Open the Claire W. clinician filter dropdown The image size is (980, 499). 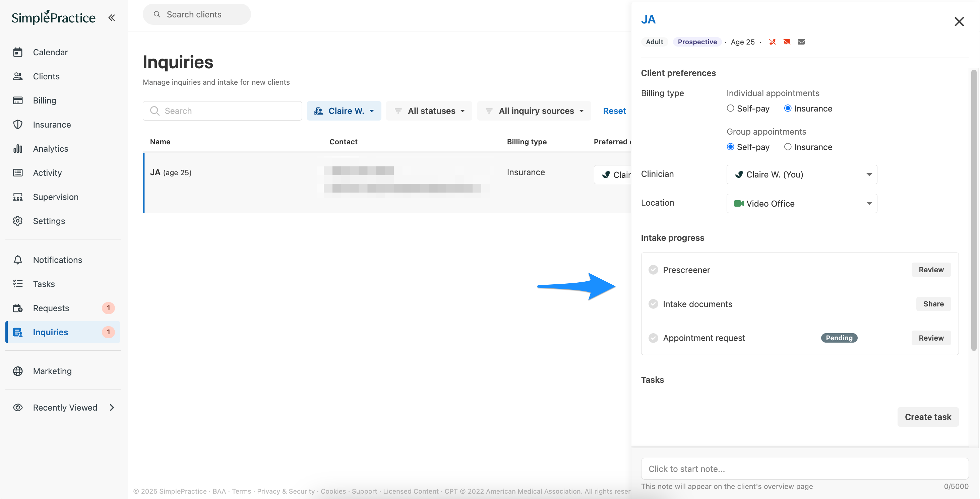point(344,111)
